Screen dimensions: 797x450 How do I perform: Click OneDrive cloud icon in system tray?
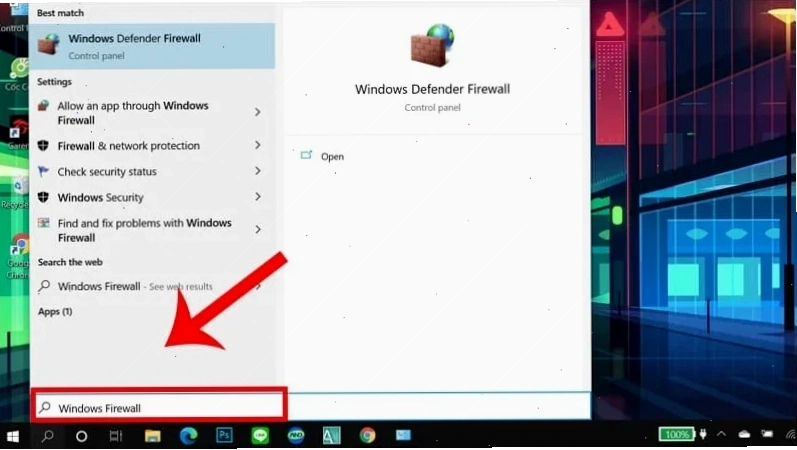click(744, 434)
